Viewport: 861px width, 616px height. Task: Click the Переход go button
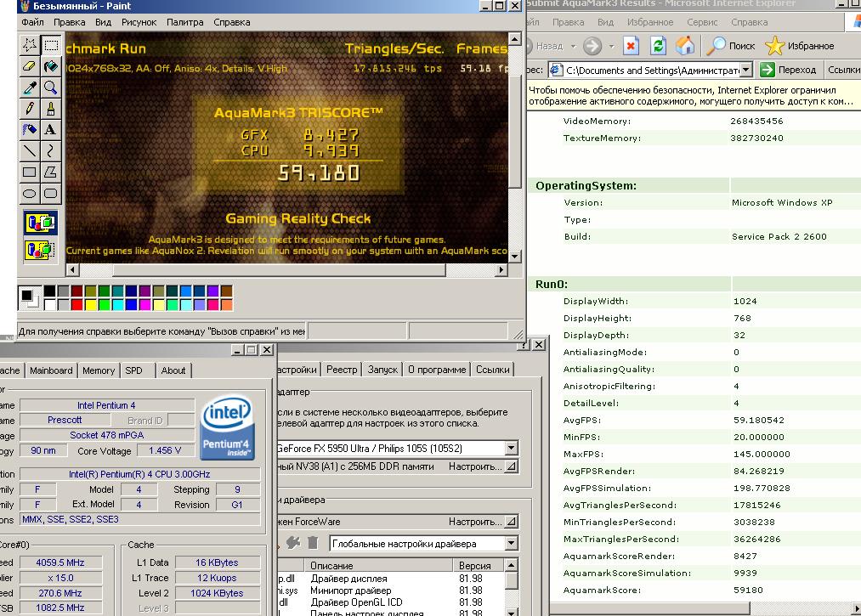click(789, 70)
